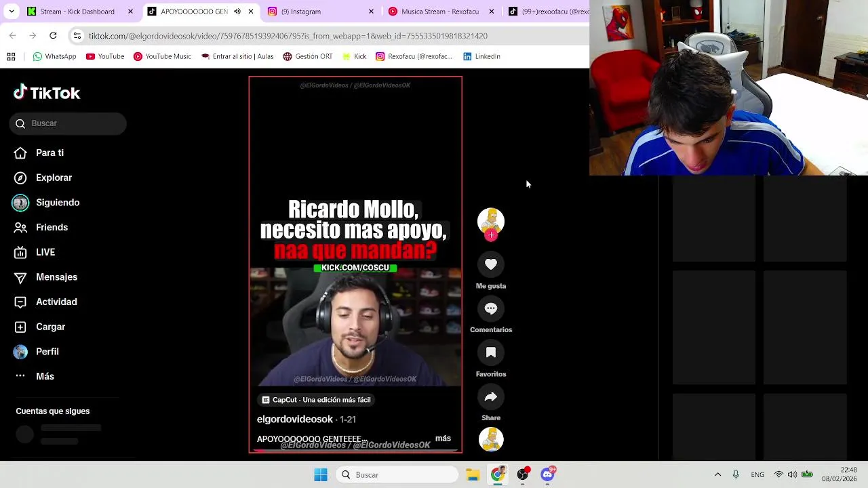Viewport: 868px width, 488px height.
Task: Go to Perfil page
Action: pyautogui.click(x=37, y=352)
